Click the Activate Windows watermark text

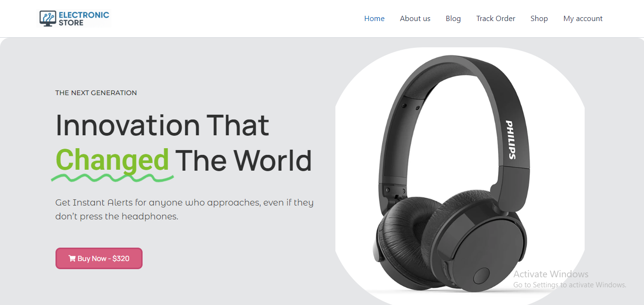tap(551, 274)
